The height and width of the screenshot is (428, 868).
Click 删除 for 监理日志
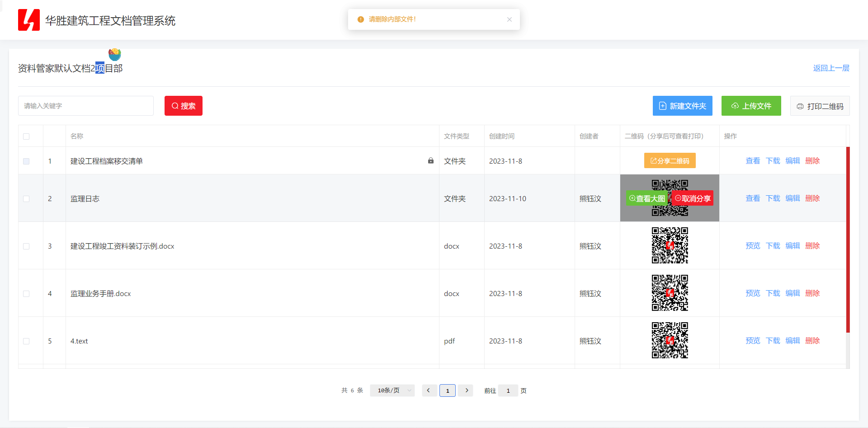point(812,198)
